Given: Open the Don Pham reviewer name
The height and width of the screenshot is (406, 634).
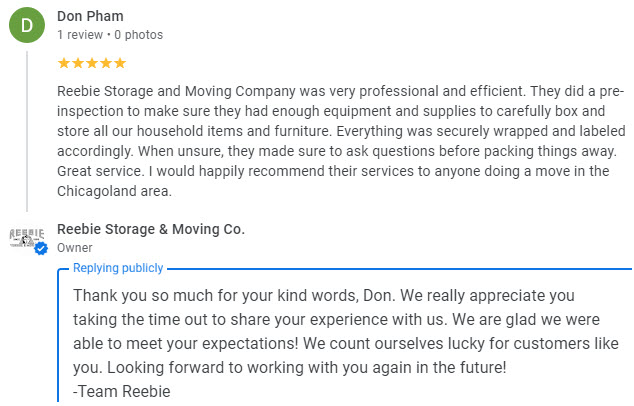Looking at the screenshot, I should click(91, 17).
